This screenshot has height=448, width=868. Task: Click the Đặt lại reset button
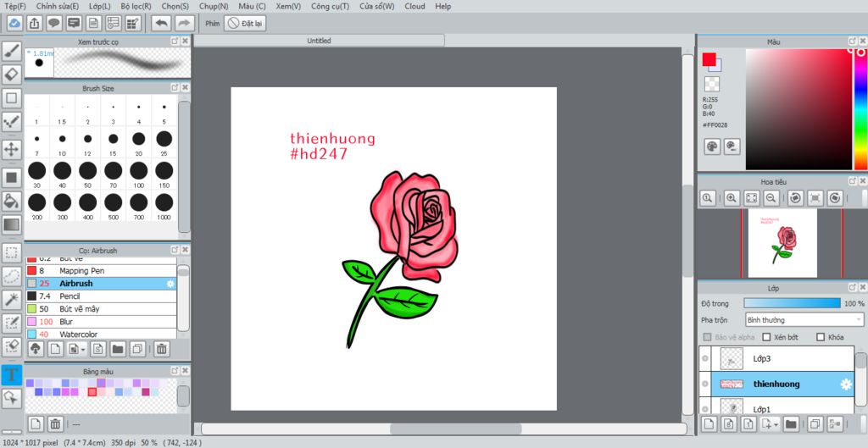[245, 23]
